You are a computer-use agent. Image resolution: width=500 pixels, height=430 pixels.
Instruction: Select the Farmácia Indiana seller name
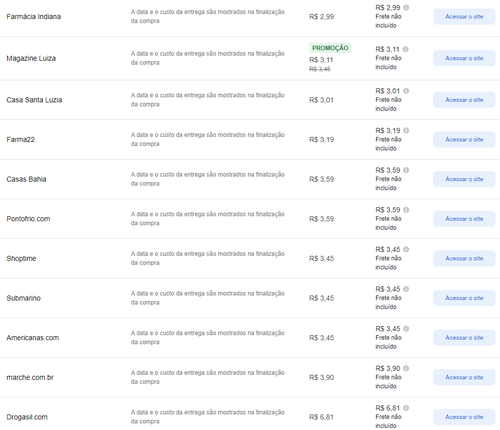coord(34,17)
